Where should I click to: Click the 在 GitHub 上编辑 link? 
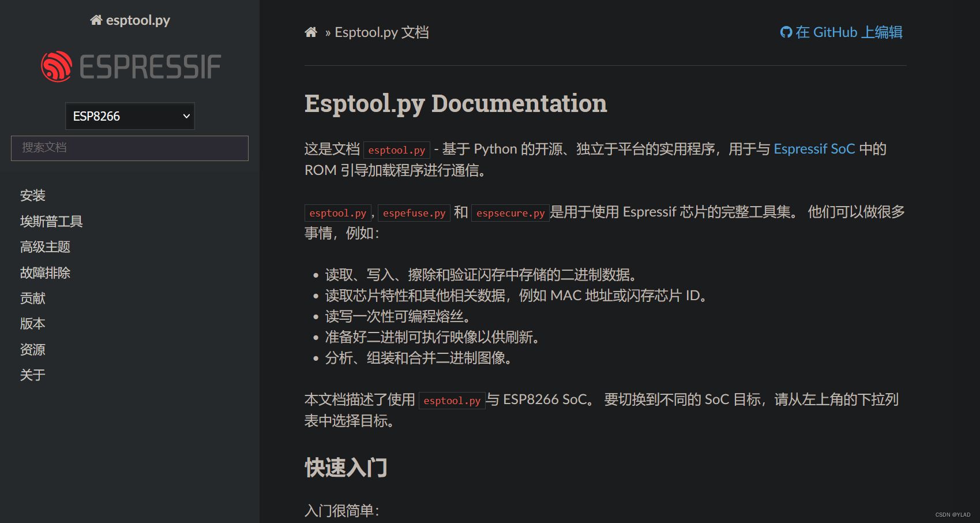point(842,32)
